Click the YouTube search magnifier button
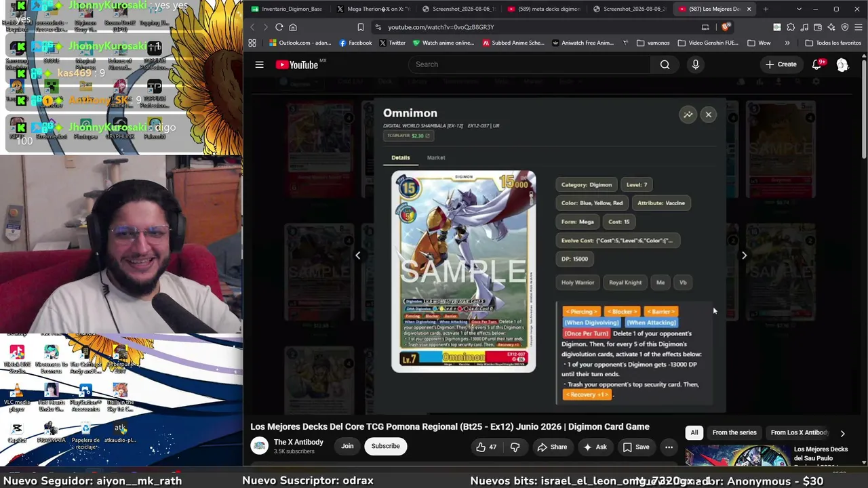Viewport: 868px width, 488px height. [665, 64]
